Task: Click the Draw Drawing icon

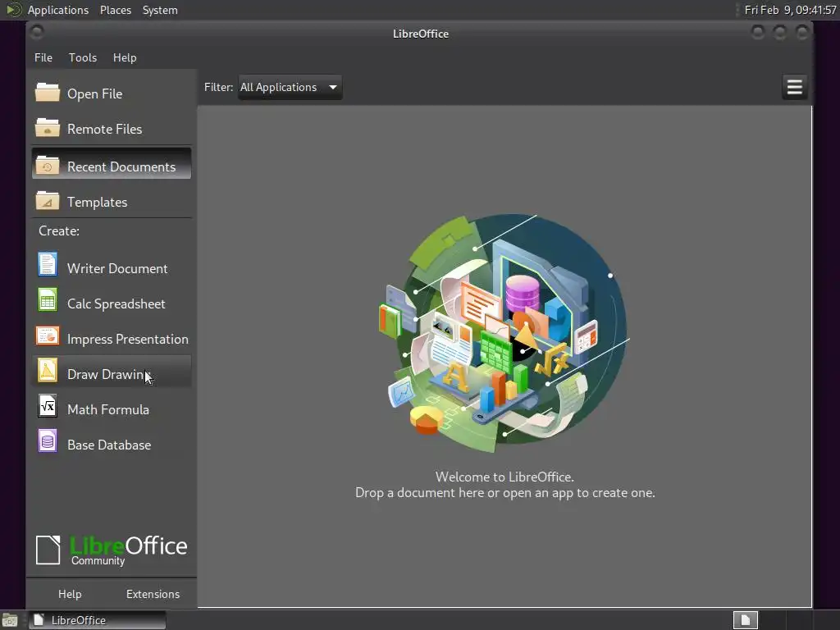Action: (x=47, y=371)
